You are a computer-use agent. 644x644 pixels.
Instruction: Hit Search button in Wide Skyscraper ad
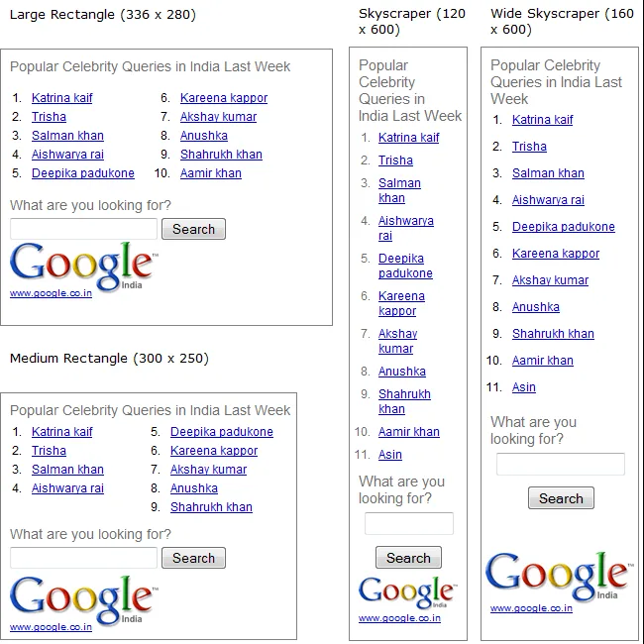click(x=561, y=498)
